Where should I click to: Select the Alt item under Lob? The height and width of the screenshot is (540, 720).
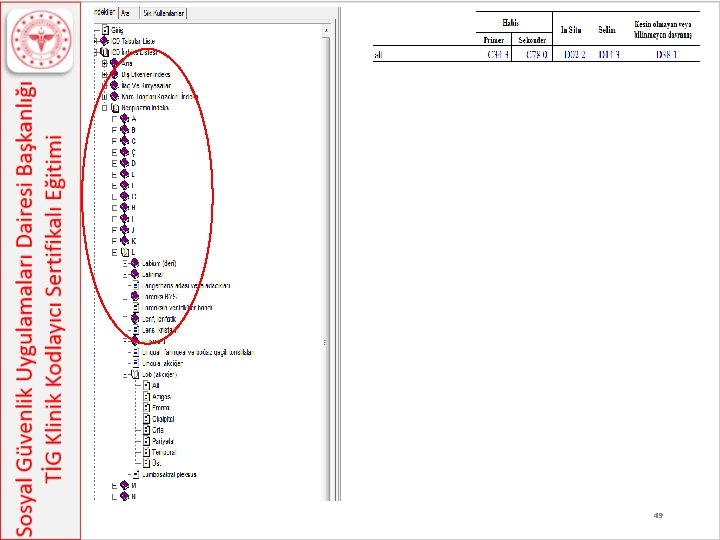(x=156, y=386)
